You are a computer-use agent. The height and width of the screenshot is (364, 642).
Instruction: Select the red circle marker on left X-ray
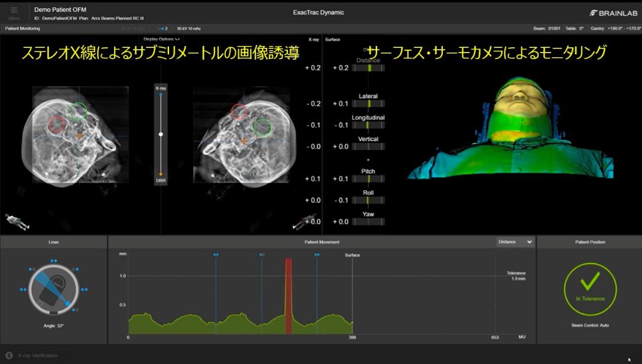tap(57, 124)
